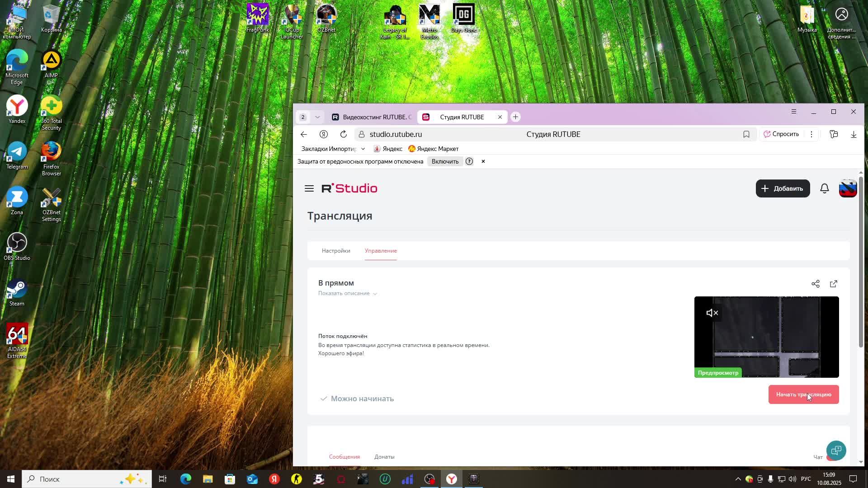Toggle the Чат switch
Image resolution: width=868 pixels, height=488 pixels.
829,457
